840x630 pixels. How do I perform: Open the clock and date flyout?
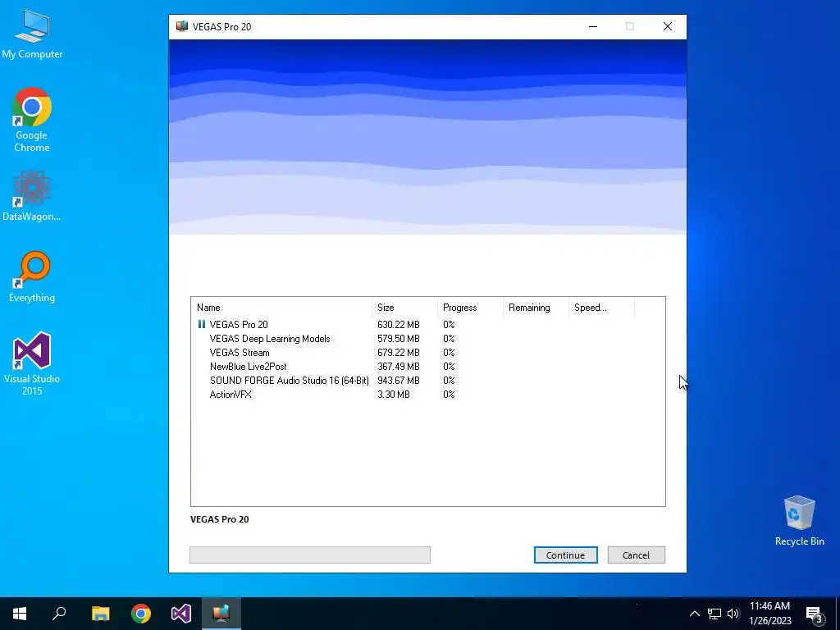(x=769, y=614)
